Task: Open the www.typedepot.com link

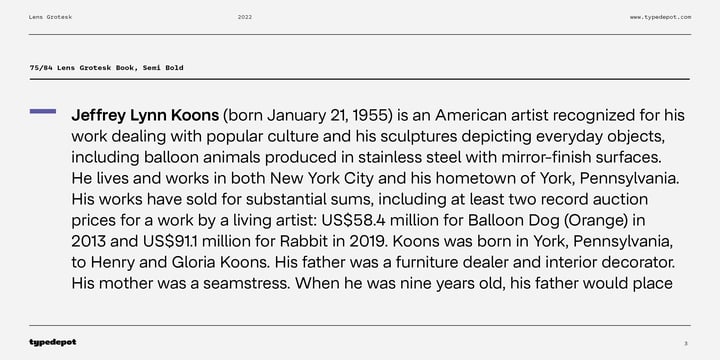Action: click(x=660, y=17)
